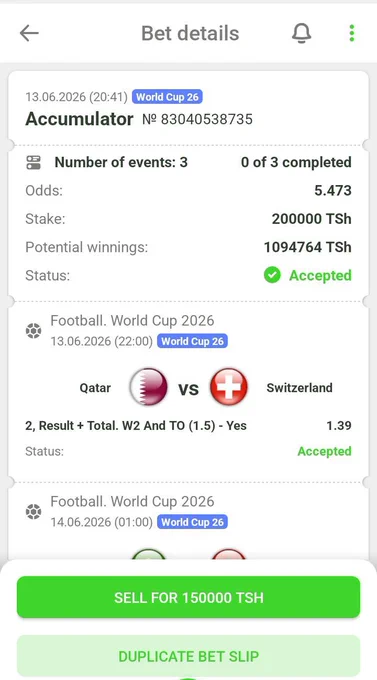Click the Switzerland flag icon
The height and width of the screenshot is (680, 377).
click(229, 387)
